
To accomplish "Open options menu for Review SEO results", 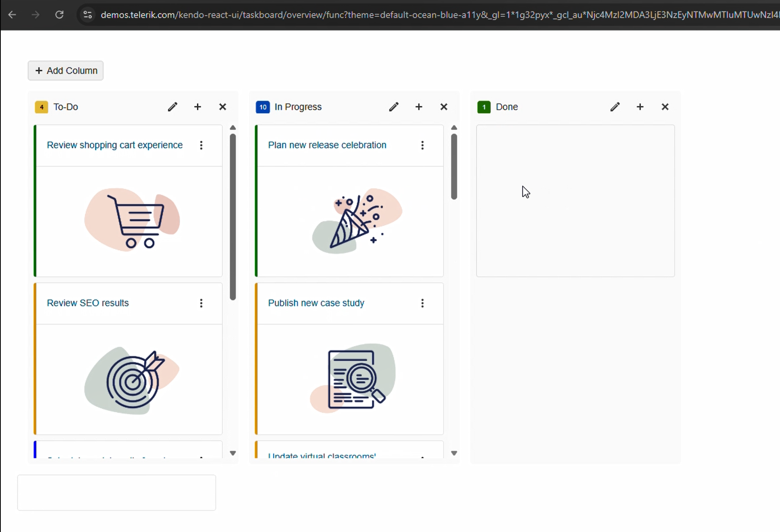I will (201, 303).
